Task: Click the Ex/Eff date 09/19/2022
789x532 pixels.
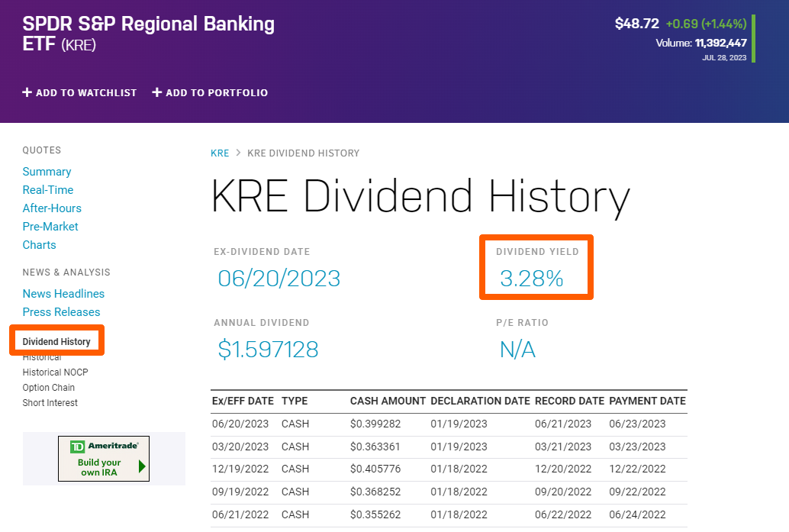Action: click(x=240, y=492)
